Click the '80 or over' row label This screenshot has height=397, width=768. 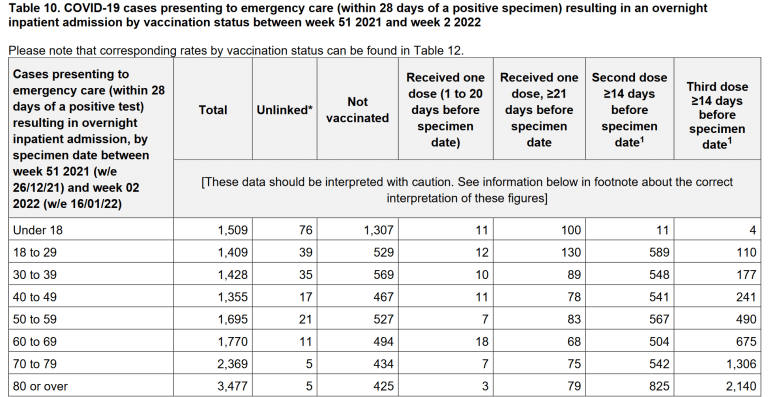point(40,386)
